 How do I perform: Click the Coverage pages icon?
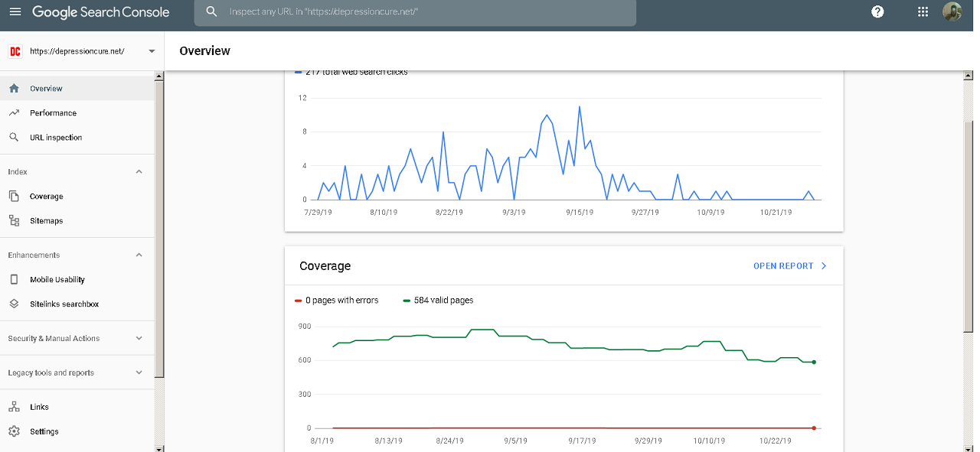tap(14, 197)
